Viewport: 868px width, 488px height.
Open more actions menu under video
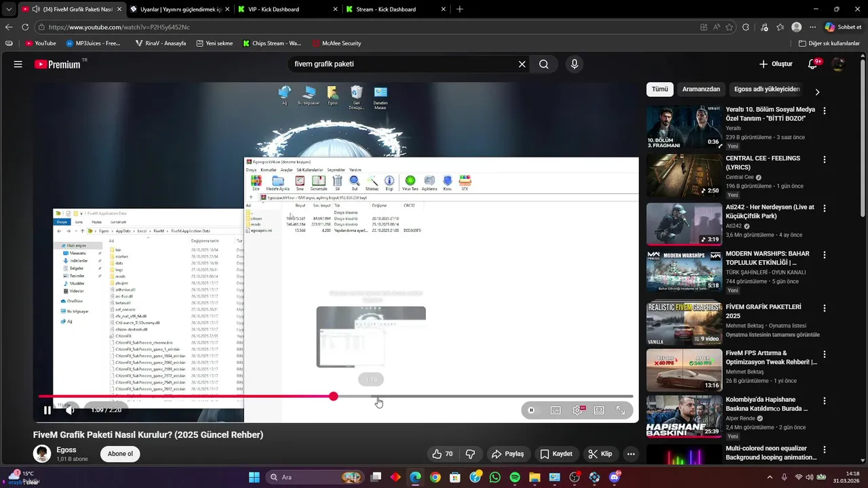point(631,454)
